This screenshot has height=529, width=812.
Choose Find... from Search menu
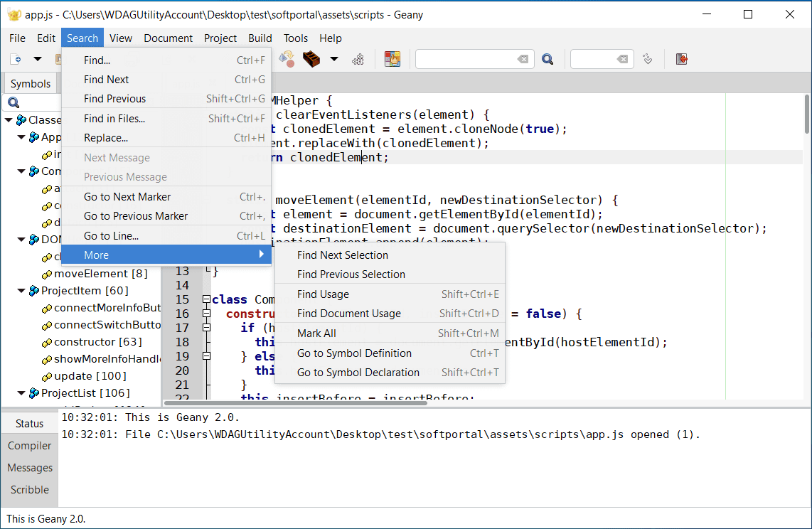[166, 60]
